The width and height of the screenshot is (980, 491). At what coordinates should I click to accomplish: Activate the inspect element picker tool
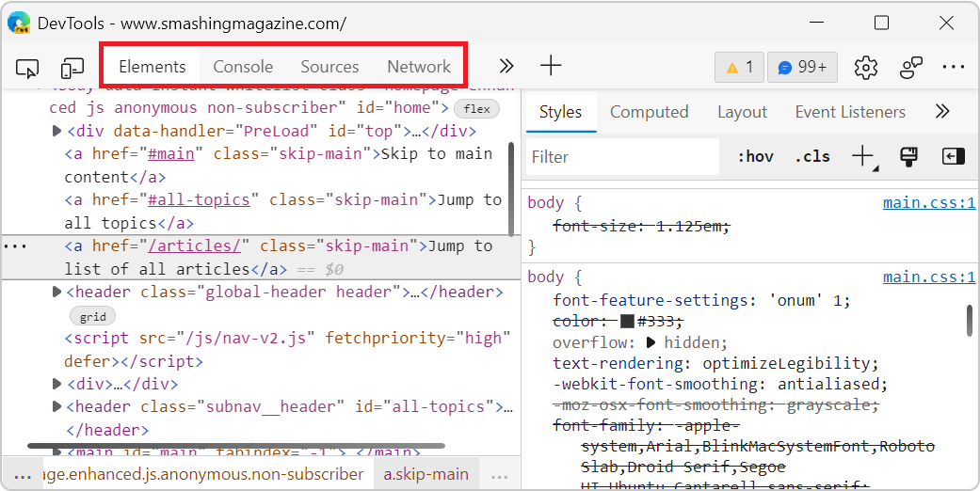(27, 67)
